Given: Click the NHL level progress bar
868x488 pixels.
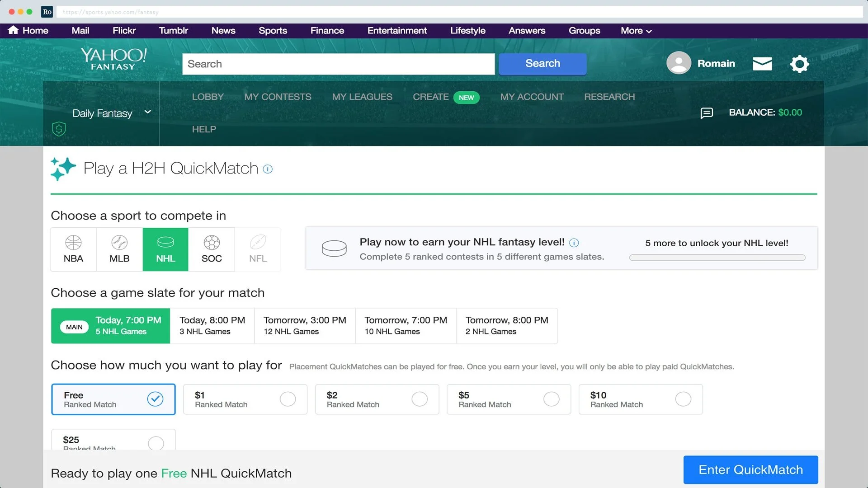Looking at the screenshot, I should [717, 258].
